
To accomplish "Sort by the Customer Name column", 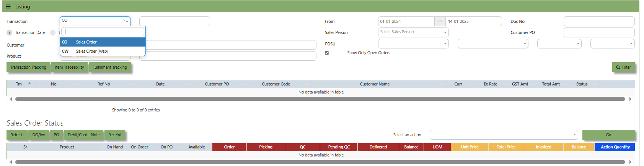I will click(x=375, y=84).
